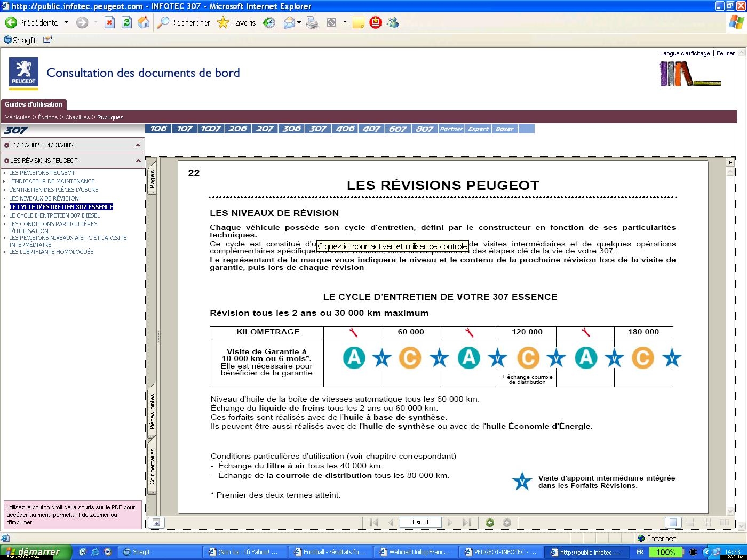747x560 pixels.
Task: Open browsing History clock icon
Action: tap(269, 22)
